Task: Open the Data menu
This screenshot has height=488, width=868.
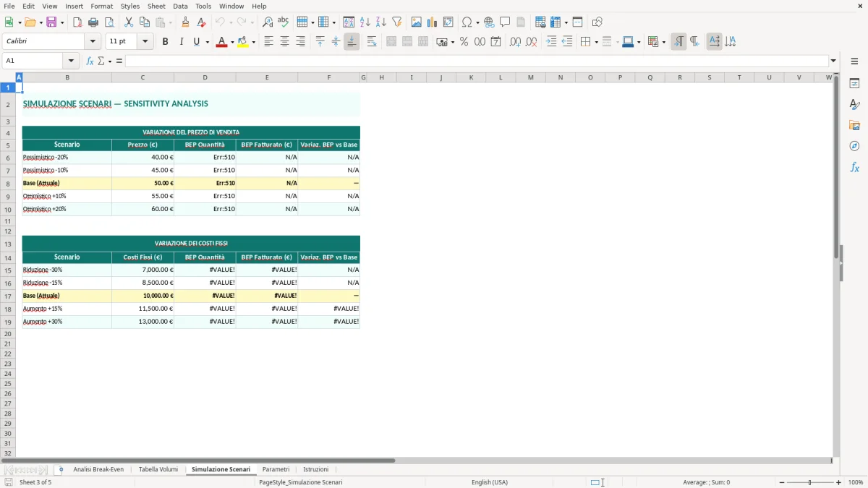Action: coord(180,6)
